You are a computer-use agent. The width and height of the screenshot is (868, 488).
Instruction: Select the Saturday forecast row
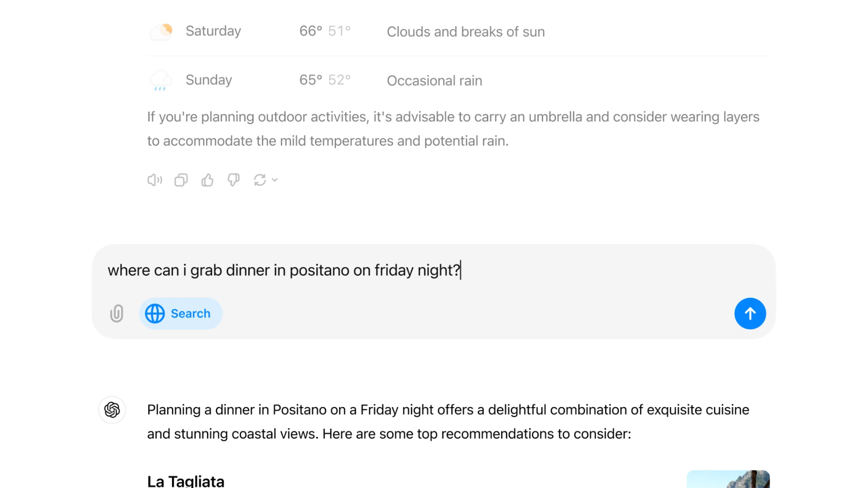(x=458, y=31)
